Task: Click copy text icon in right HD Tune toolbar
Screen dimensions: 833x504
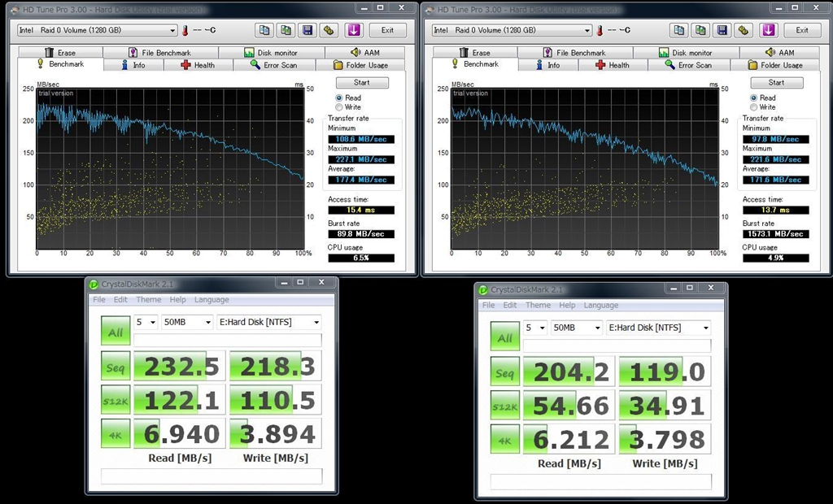Action: tap(679, 30)
